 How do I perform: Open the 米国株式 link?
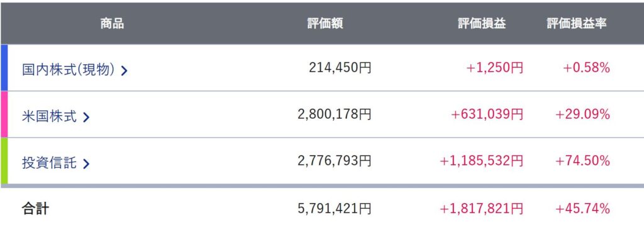[49, 117]
